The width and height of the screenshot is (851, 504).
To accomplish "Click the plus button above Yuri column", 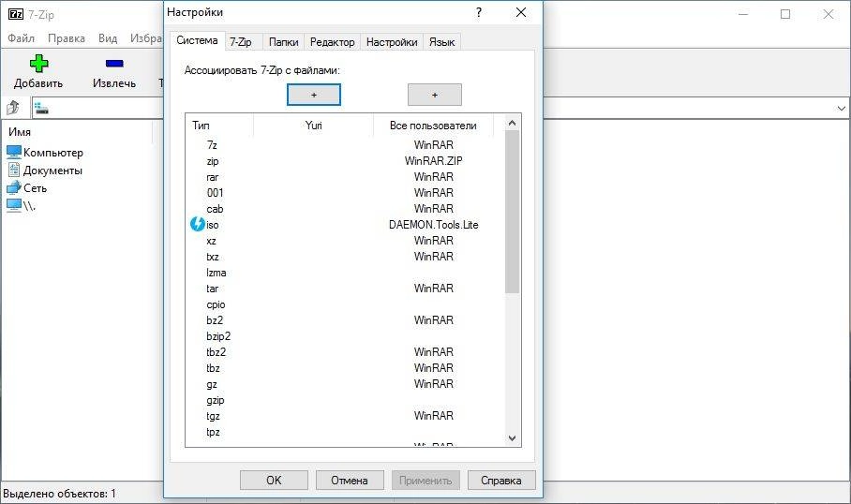I will click(314, 95).
